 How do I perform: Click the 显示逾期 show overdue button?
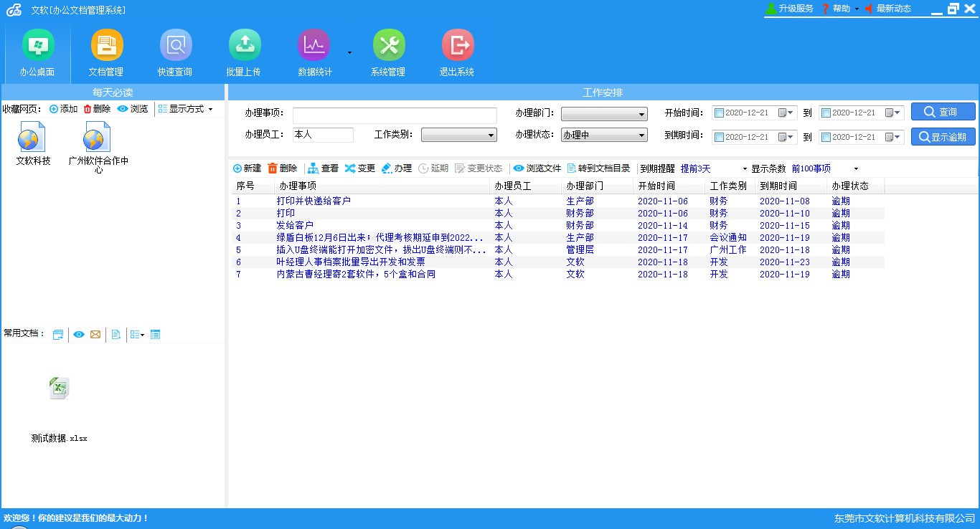coord(943,137)
